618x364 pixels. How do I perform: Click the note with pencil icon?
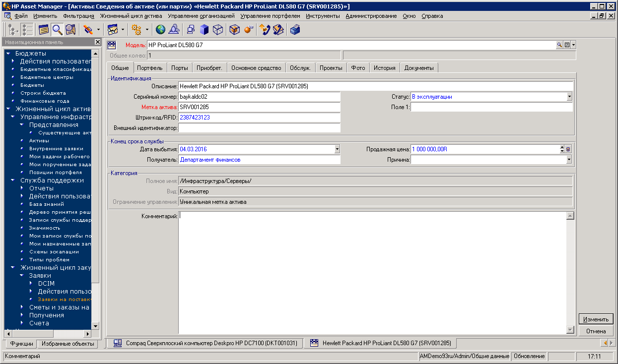[x=278, y=30]
